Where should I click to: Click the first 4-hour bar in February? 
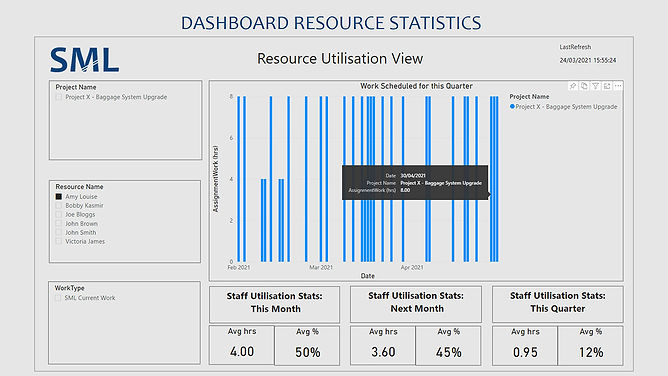tap(263, 220)
